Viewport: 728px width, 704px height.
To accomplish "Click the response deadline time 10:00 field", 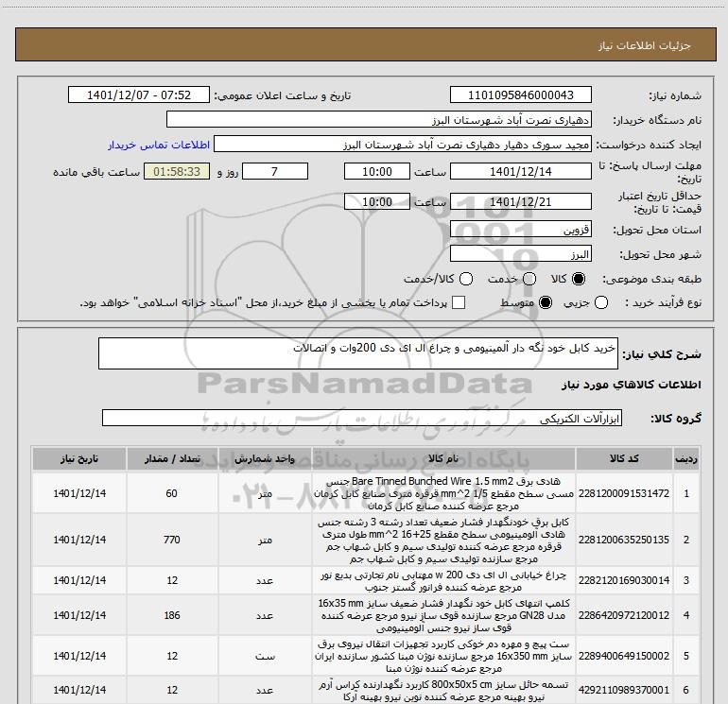I will (x=377, y=172).
